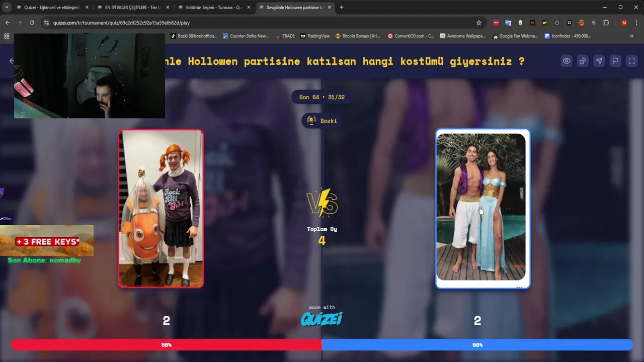Click the red M extension icon
The width and height of the screenshot is (644, 362).
pyautogui.click(x=532, y=23)
